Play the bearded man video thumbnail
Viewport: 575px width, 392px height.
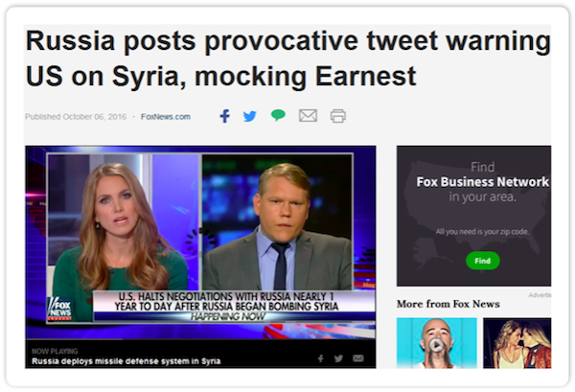pyautogui.click(x=437, y=343)
